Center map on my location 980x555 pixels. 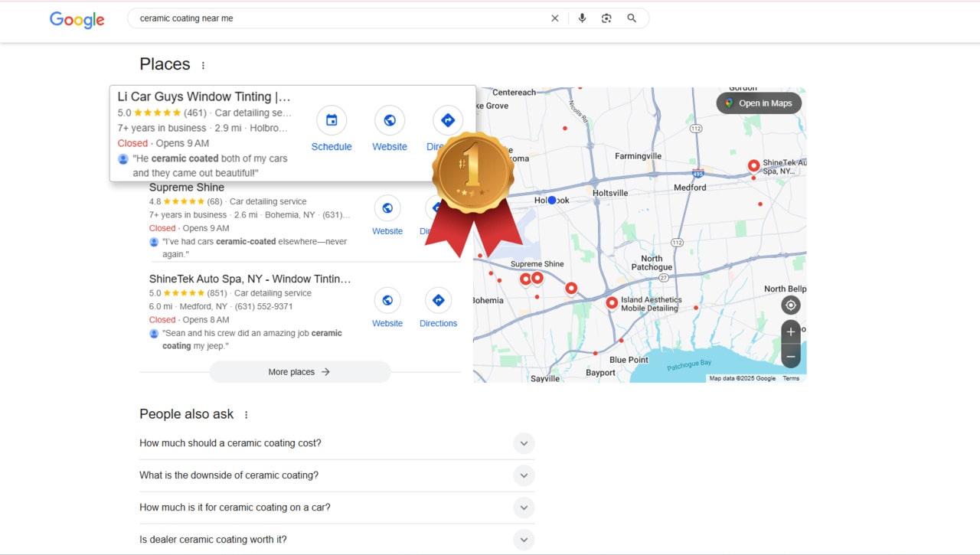tap(791, 305)
